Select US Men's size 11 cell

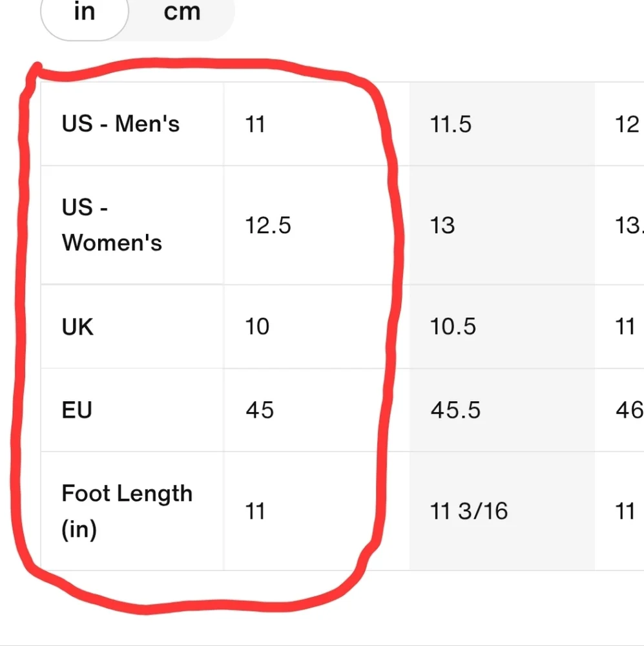click(317, 123)
